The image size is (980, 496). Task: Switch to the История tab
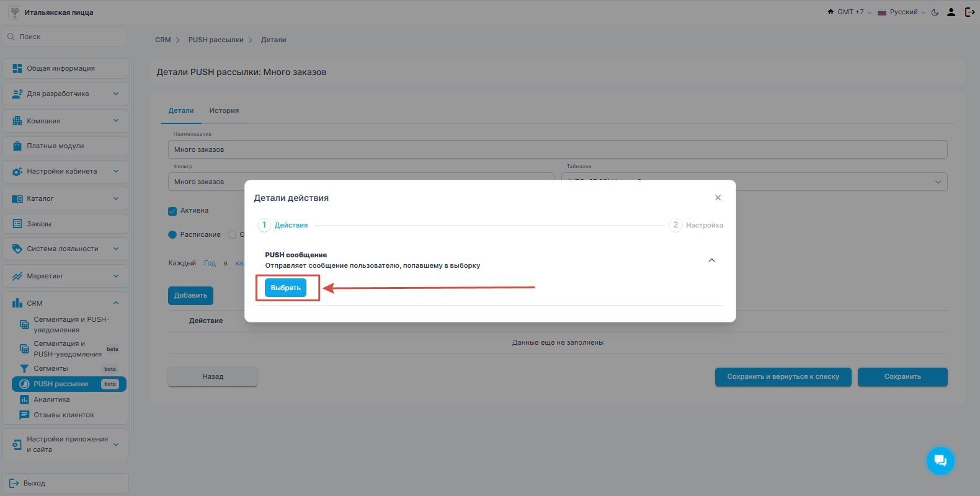click(x=224, y=110)
